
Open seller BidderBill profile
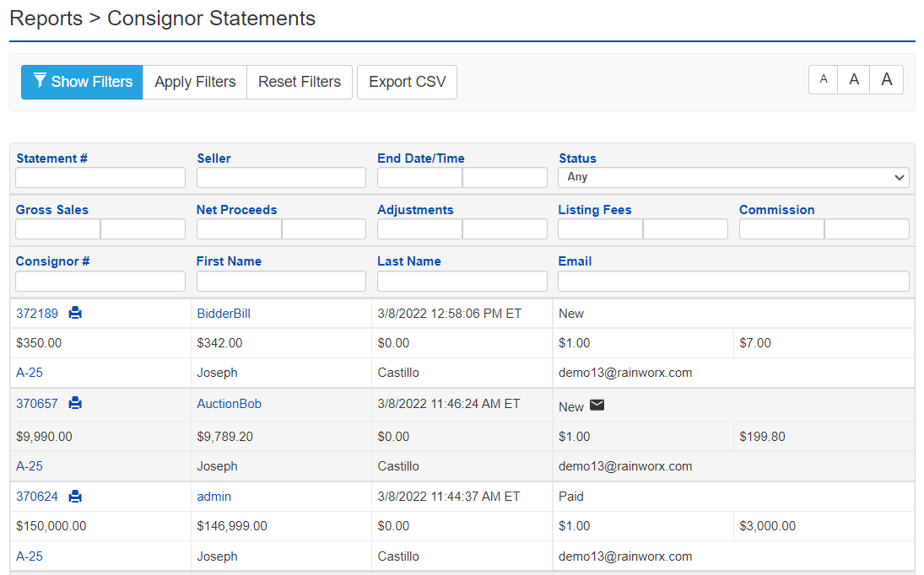224,314
